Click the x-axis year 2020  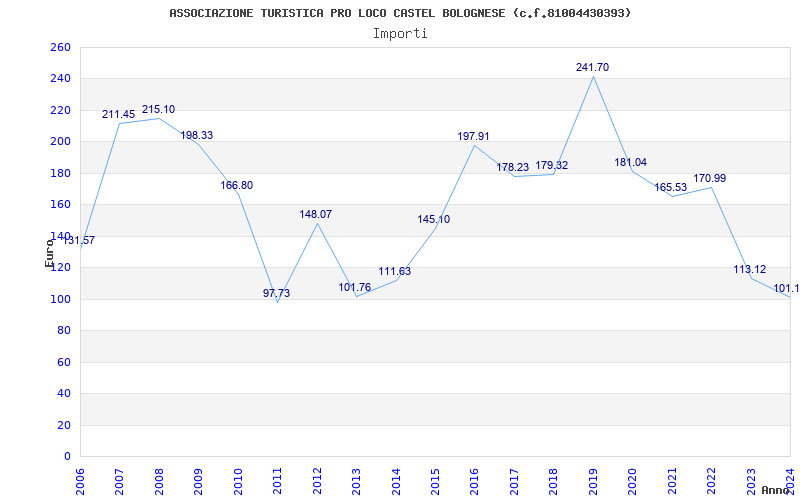coord(633,482)
